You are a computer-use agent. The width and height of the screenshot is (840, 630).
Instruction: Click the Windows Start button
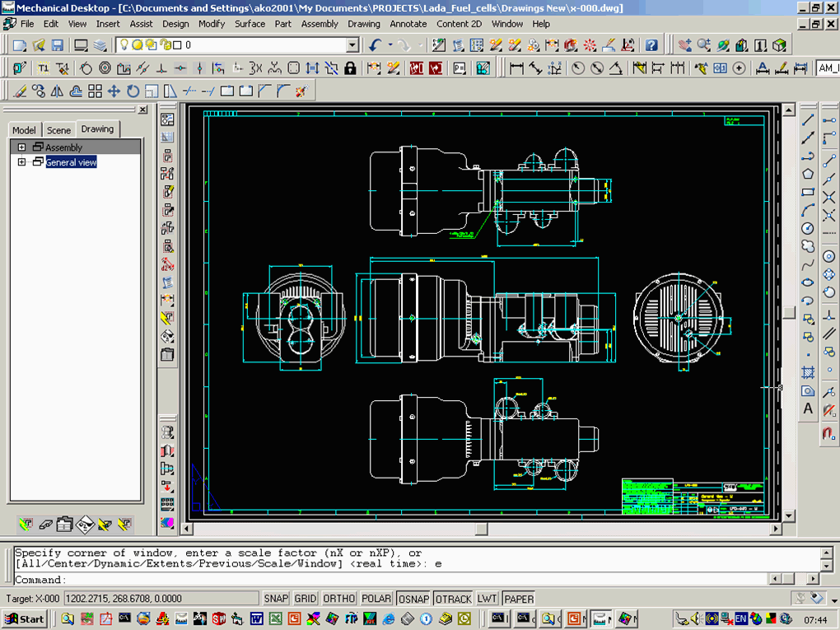pos(26,619)
